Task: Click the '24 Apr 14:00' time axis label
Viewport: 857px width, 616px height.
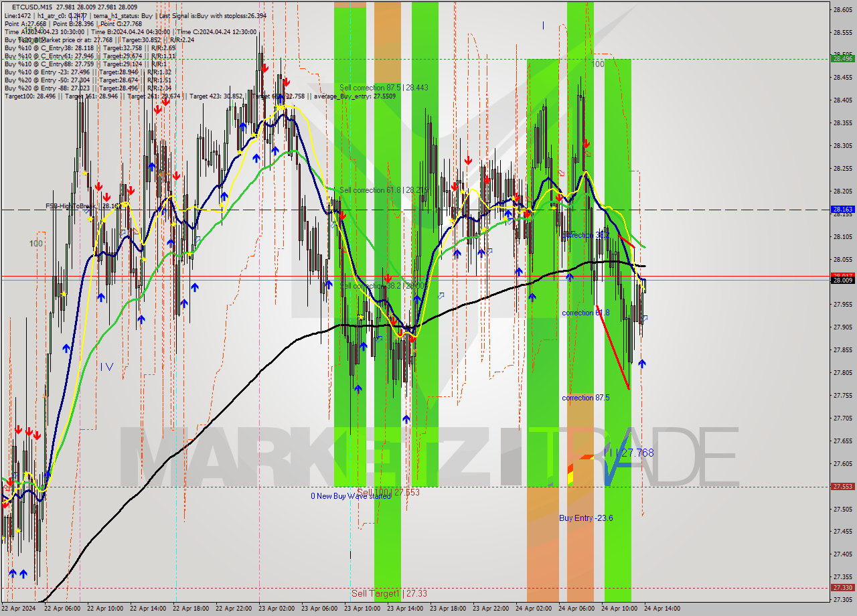Action: coord(663,609)
